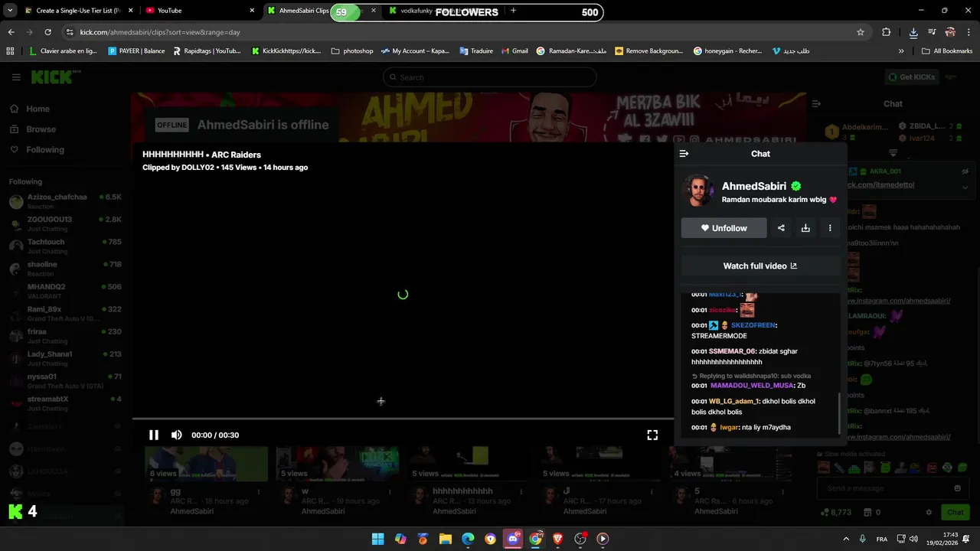The height and width of the screenshot is (551, 980).
Task: Open the Traduire bookmark
Action: tap(476, 51)
